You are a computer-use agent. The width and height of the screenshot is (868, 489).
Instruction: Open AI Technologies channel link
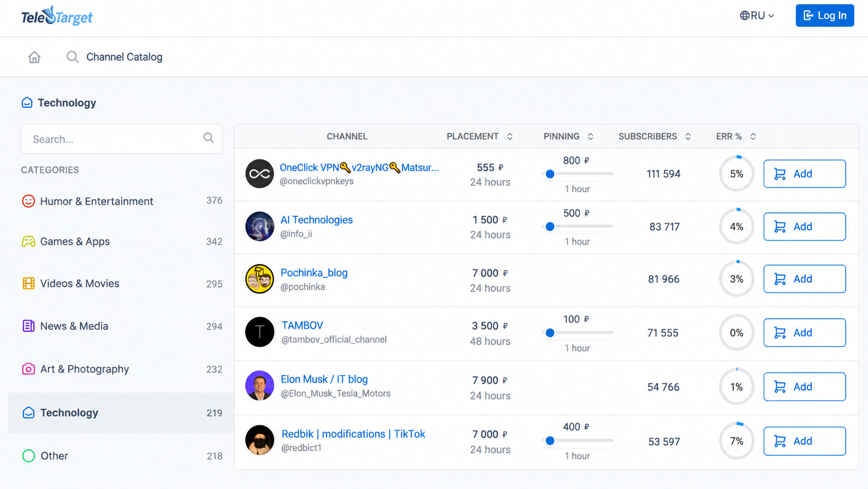click(316, 220)
